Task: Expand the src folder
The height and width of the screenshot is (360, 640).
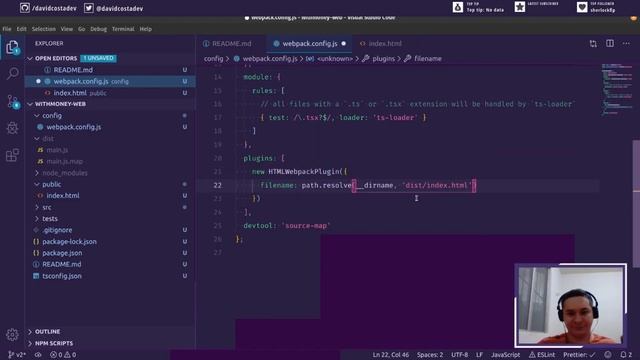Action: pyautogui.click(x=37, y=207)
